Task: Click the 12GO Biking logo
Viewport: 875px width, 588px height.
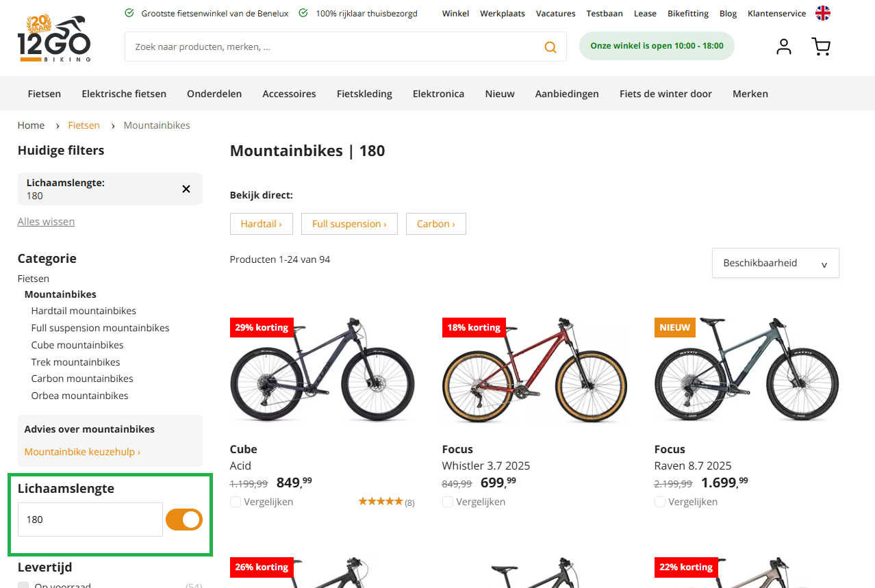Action: [x=54, y=38]
